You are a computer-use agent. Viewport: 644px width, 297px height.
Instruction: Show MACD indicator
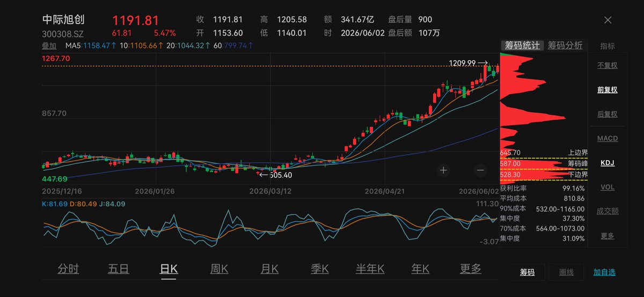click(x=608, y=139)
